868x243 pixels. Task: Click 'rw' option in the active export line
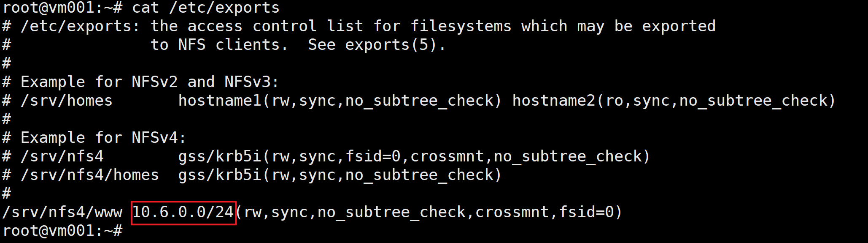[252, 213]
